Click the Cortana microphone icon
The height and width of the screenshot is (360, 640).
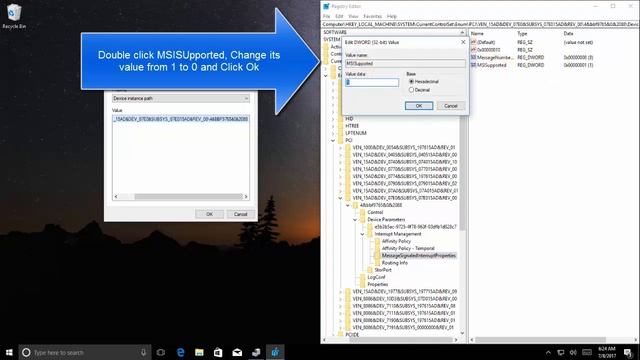point(143,352)
